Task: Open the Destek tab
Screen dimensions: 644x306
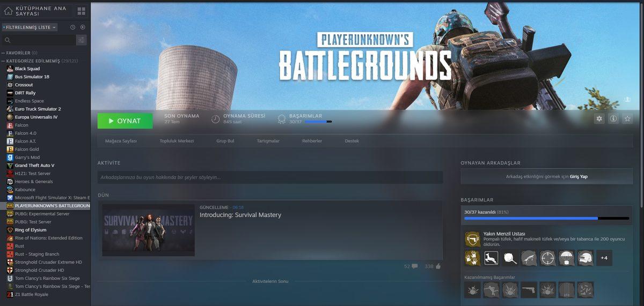Action: click(352, 141)
